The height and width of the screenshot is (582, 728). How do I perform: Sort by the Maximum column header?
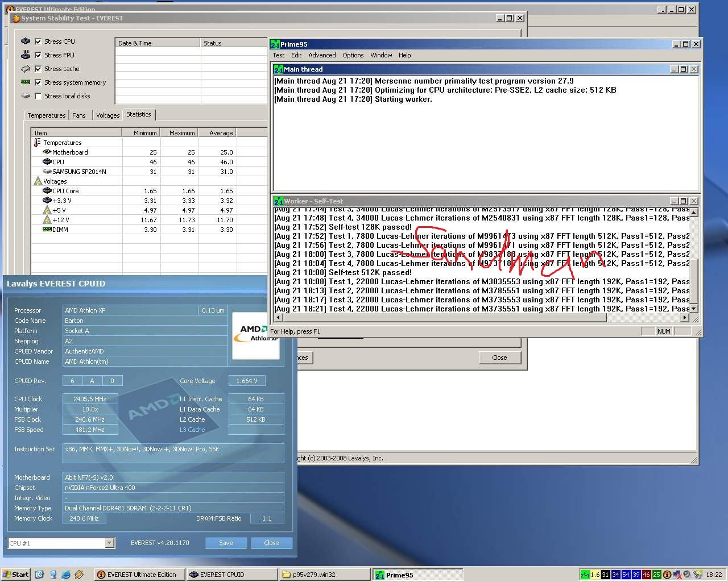click(x=179, y=132)
